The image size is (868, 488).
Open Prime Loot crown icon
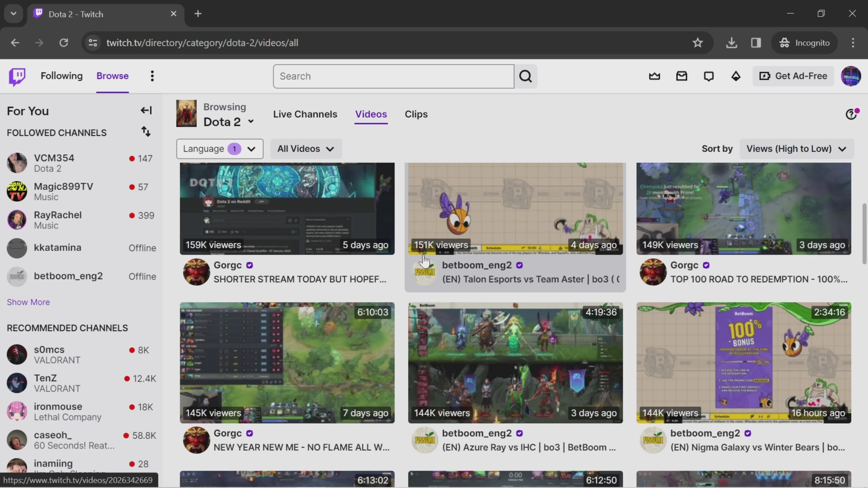coord(654,76)
